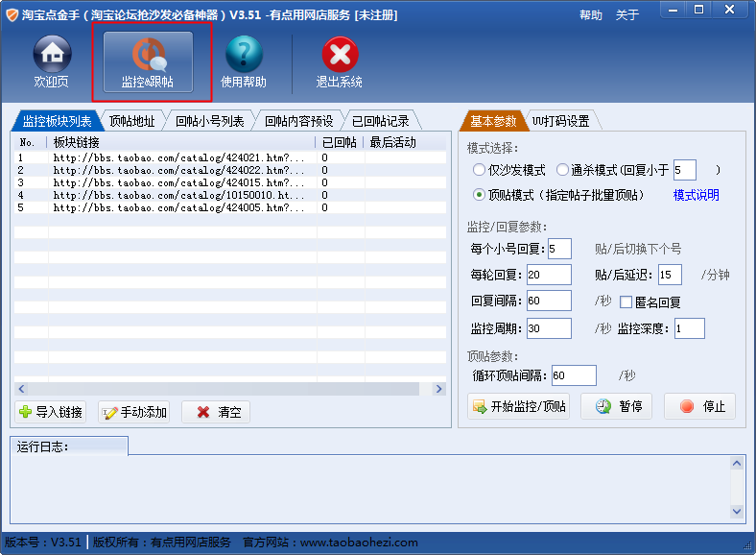Click the 已回帖 column header

click(340, 142)
